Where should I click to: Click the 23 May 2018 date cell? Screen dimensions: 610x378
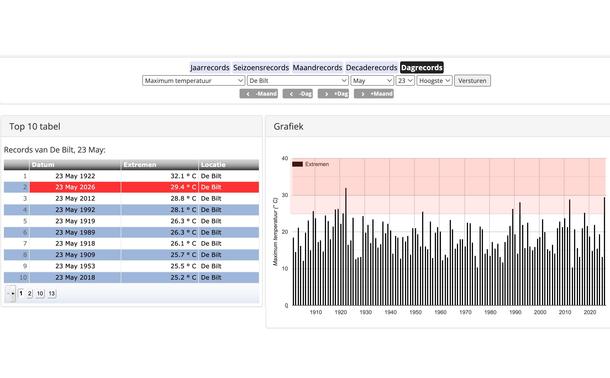coord(75,277)
